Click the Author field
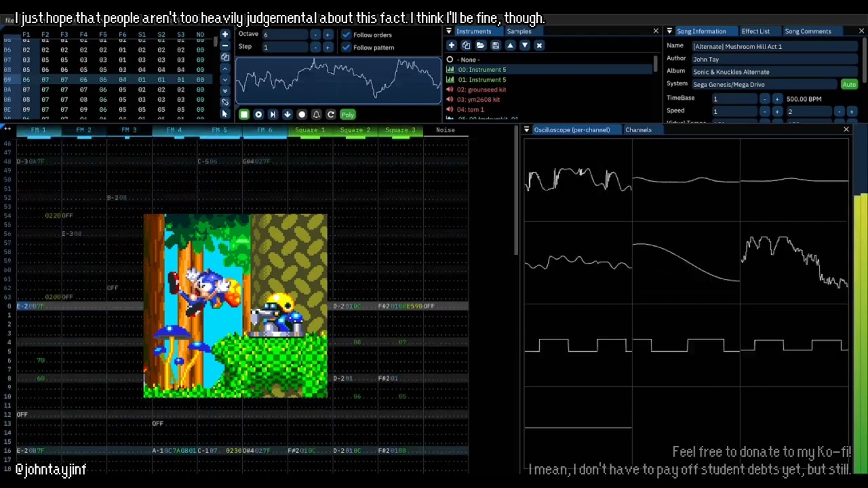 tap(774, 59)
